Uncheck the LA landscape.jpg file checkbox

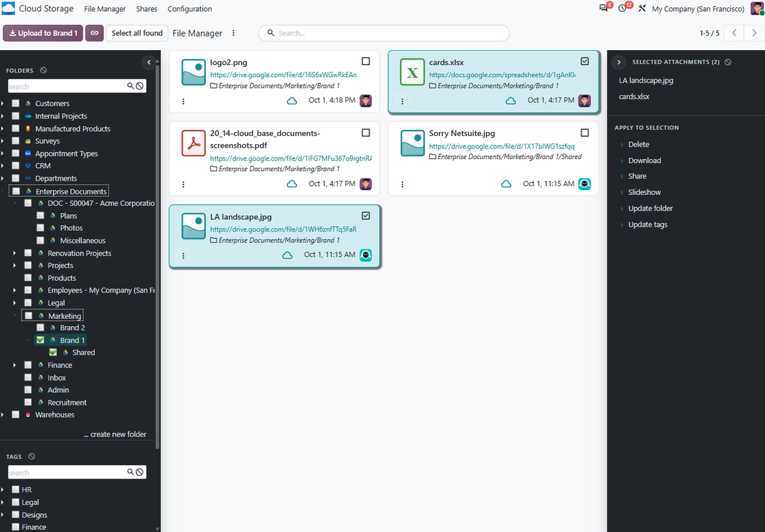[366, 215]
